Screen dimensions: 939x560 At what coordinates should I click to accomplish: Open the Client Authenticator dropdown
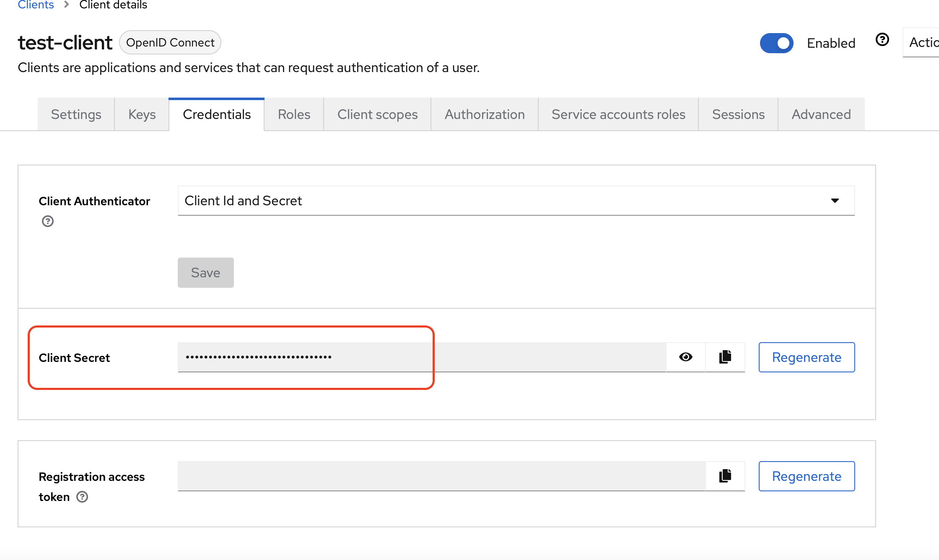coord(516,201)
